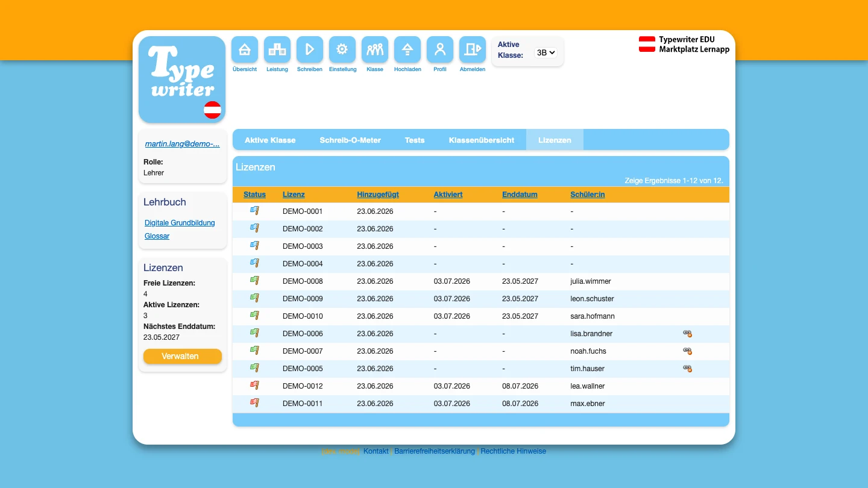868x488 pixels.
Task: Click the blue flag status of DEMO-0001
Action: (254, 211)
